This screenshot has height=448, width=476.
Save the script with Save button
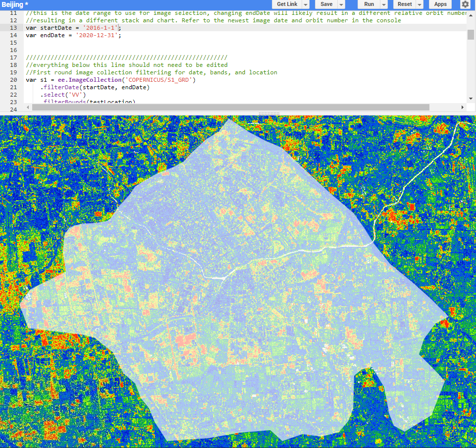pyautogui.click(x=326, y=4)
